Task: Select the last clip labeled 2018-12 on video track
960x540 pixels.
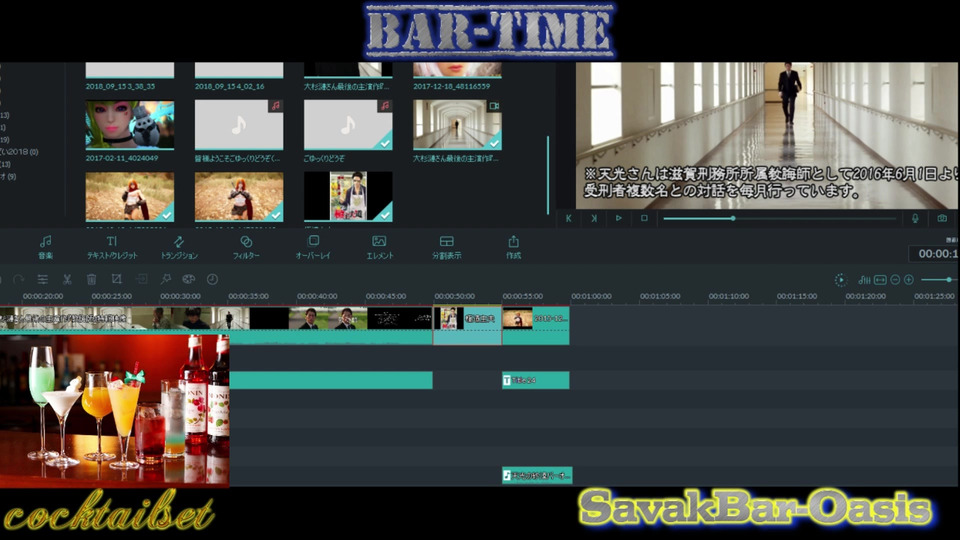Action: [x=536, y=325]
